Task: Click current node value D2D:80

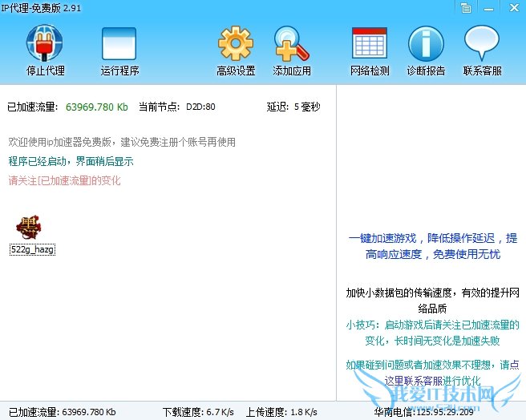Action: coord(200,107)
